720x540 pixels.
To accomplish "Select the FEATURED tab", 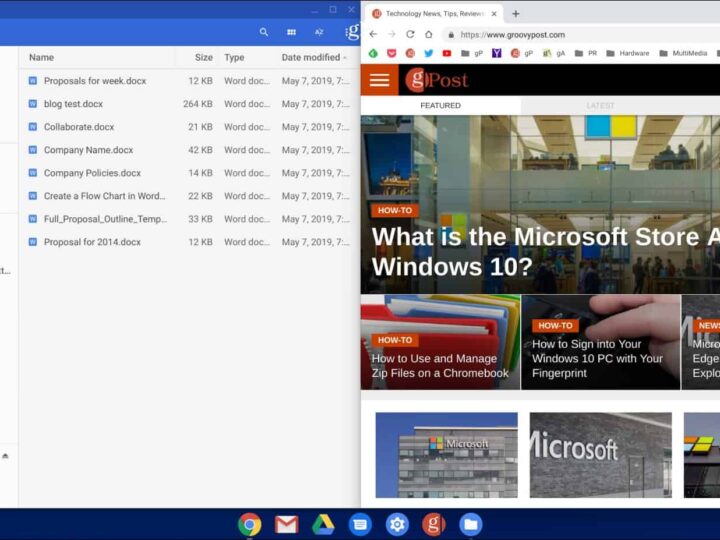I will tap(440, 105).
